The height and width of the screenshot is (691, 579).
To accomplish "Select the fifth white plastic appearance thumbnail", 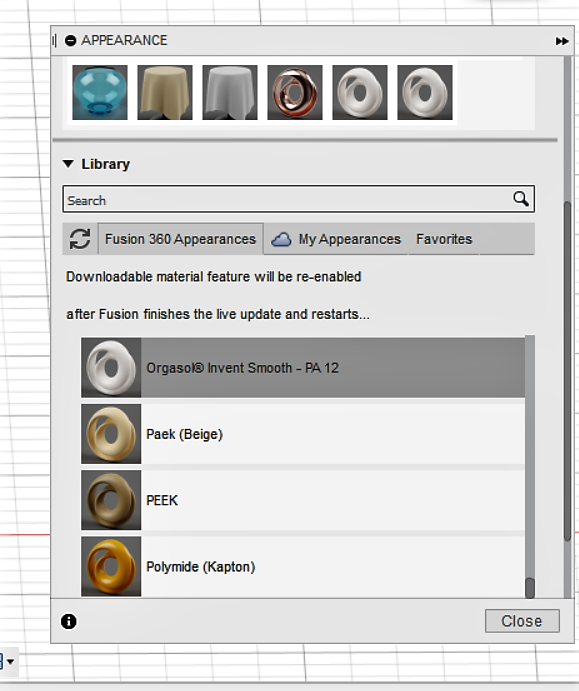I will pyautogui.click(x=360, y=93).
